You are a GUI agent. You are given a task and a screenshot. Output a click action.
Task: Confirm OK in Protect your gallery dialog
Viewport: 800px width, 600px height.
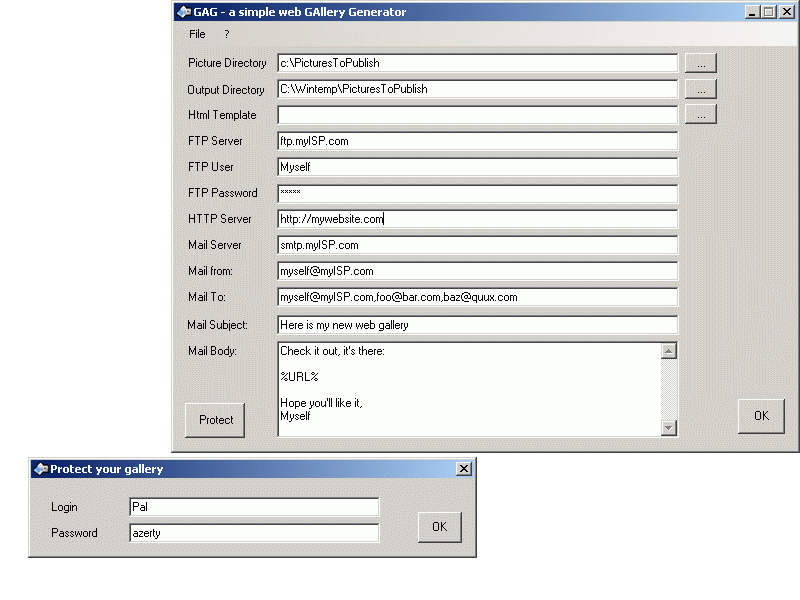(x=440, y=527)
